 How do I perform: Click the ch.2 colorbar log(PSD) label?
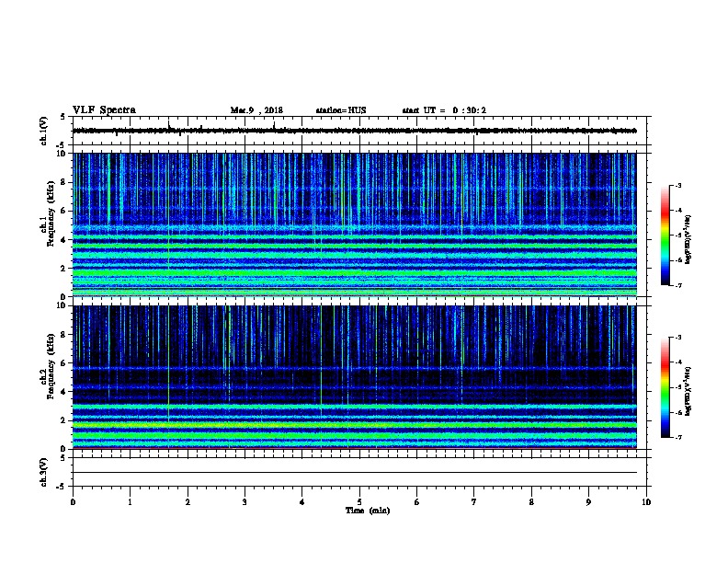coord(688,391)
